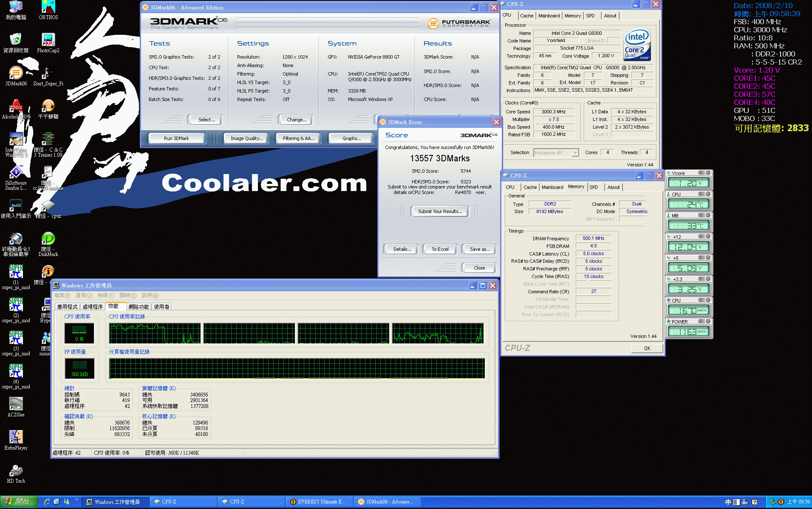Image resolution: width=812 pixels, height=509 pixels.
Task: Click Save as... in 3DMark Score dialog
Action: (480, 249)
